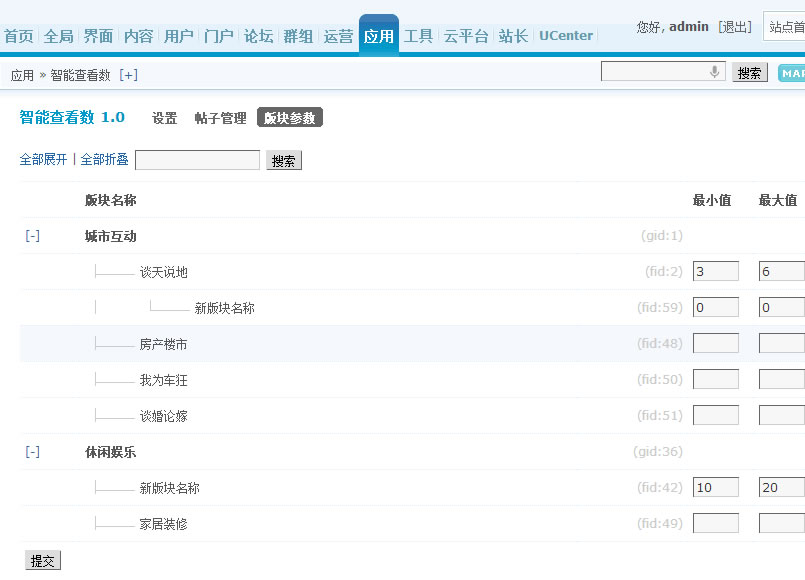805x580 pixels.
Task: Click the [+] icon next to the 智能查看数 breadcrumb
Action: pyautogui.click(x=128, y=75)
